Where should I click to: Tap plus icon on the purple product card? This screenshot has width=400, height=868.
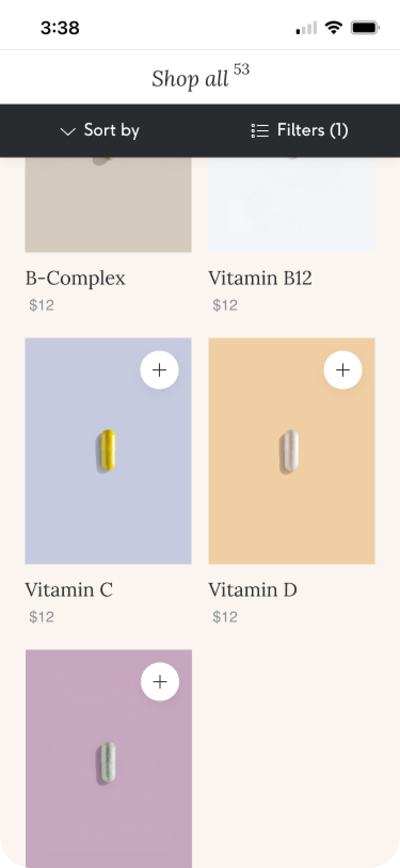pyautogui.click(x=160, y=682)
